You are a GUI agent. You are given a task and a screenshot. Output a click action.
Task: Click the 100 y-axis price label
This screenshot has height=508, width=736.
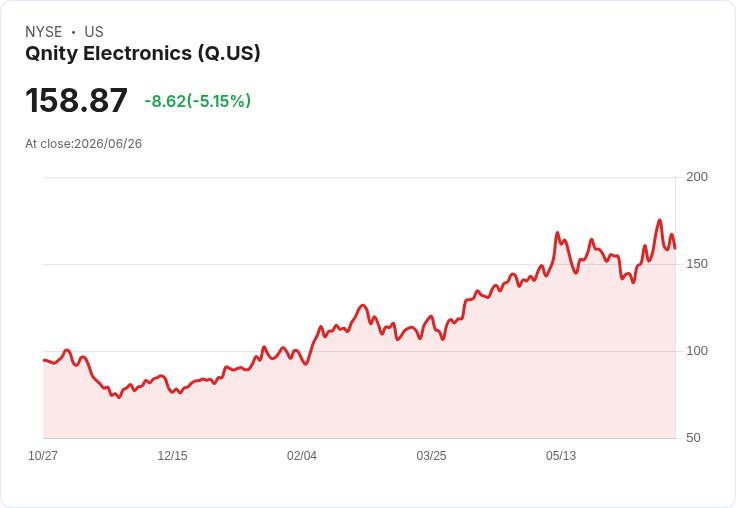[697, 351]
